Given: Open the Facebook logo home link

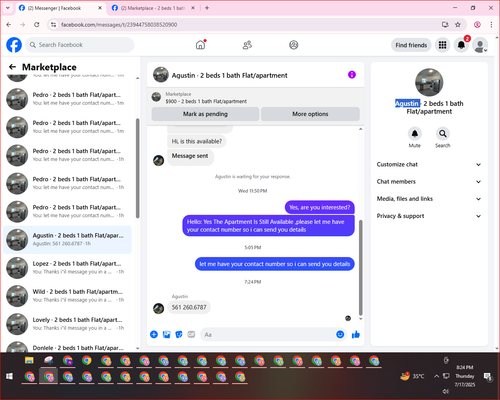Looking at the screenshot, I should (x=14, y=45).
